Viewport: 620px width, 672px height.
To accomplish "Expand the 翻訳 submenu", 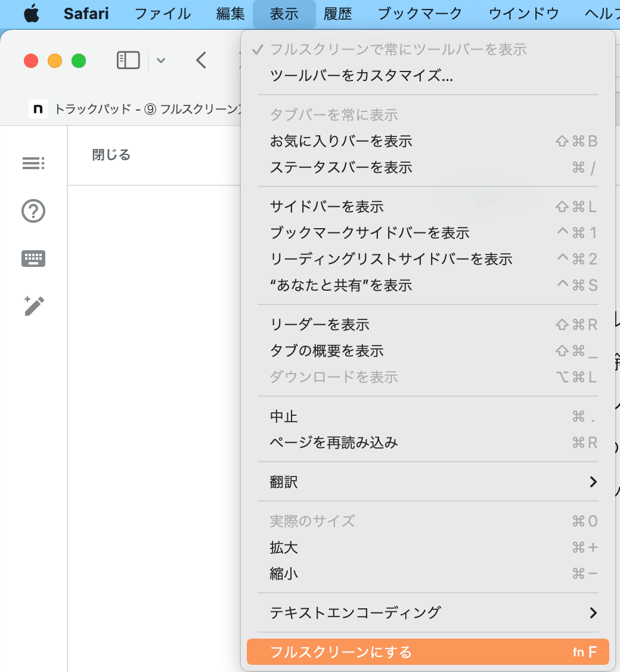I will pyautogui.click(x=428, y=482).
